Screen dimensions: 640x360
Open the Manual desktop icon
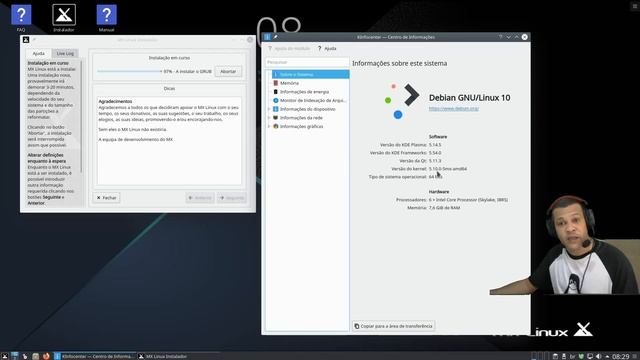coord(107,18)
